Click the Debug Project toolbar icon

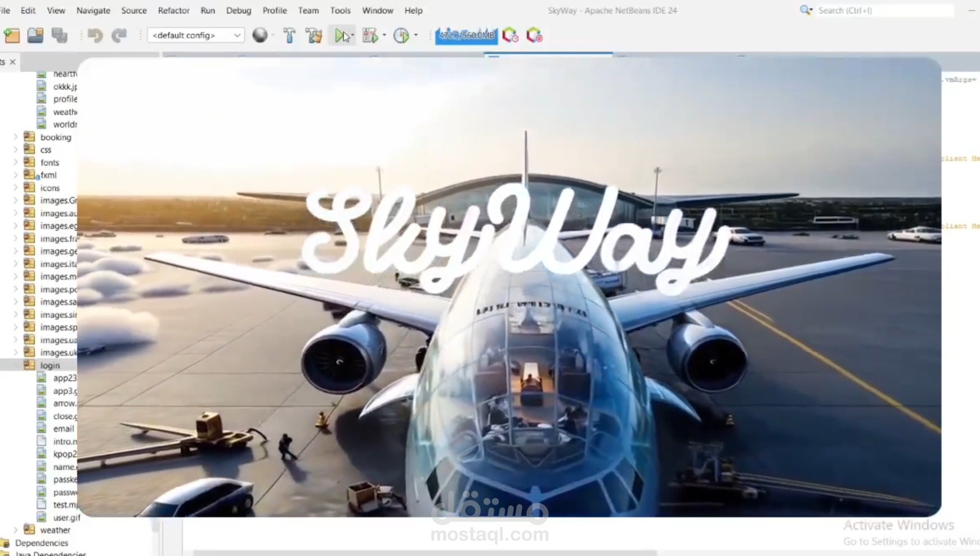tap(370, 35)
